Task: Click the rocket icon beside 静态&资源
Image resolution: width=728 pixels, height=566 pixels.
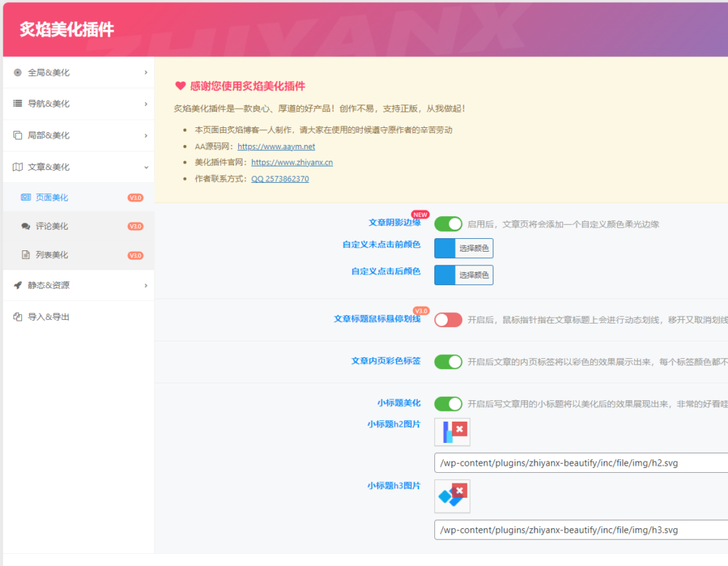Action: point(18,285)
